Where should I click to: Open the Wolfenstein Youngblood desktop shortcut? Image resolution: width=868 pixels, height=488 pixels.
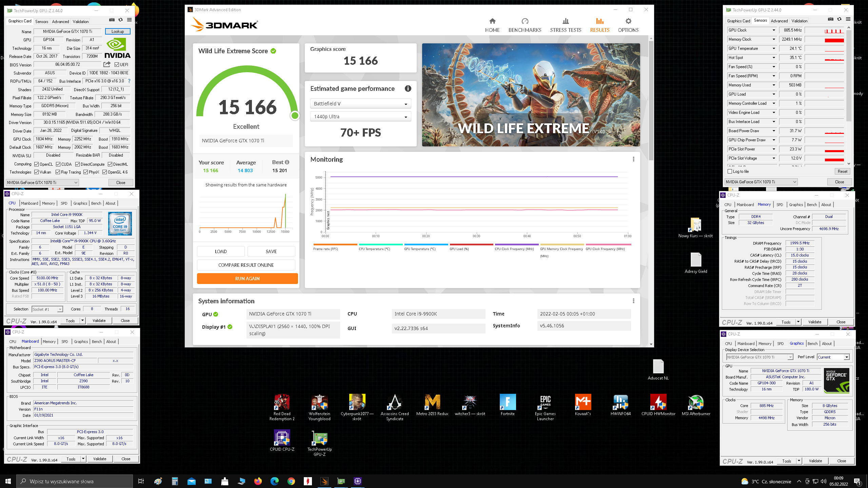click(x=319, y=408)
